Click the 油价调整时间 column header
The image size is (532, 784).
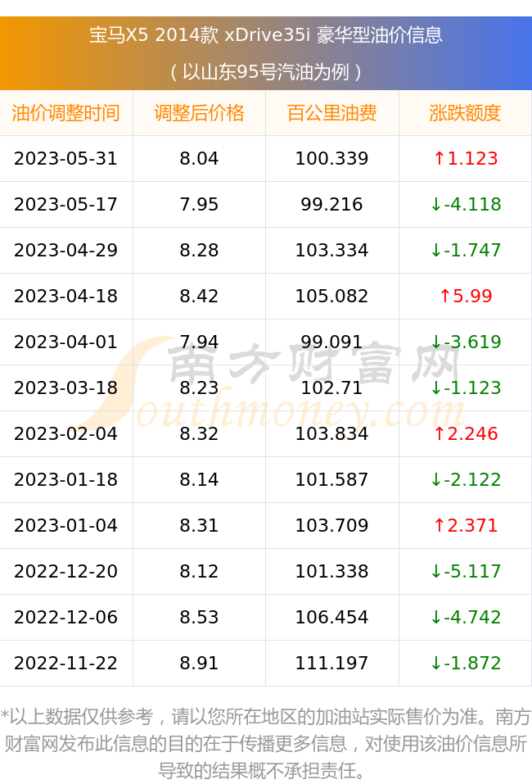pos(66,113)
